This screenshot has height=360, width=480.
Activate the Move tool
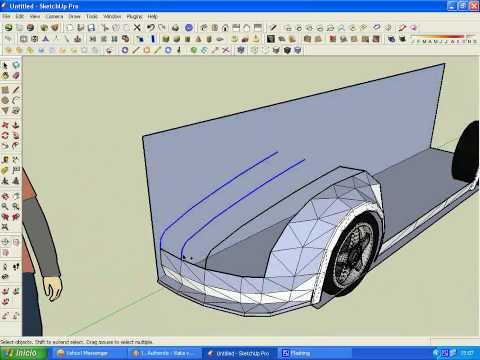click(5, 125)
